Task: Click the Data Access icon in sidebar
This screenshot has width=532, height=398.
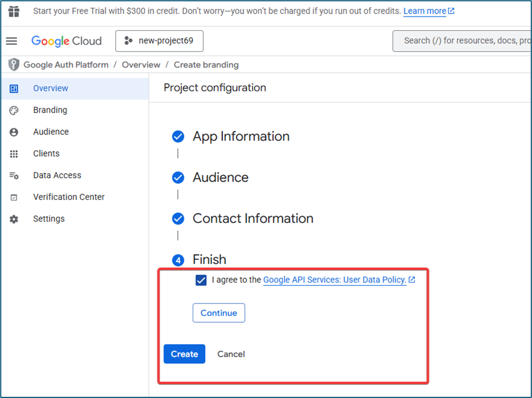Action: tap(14, 176)
